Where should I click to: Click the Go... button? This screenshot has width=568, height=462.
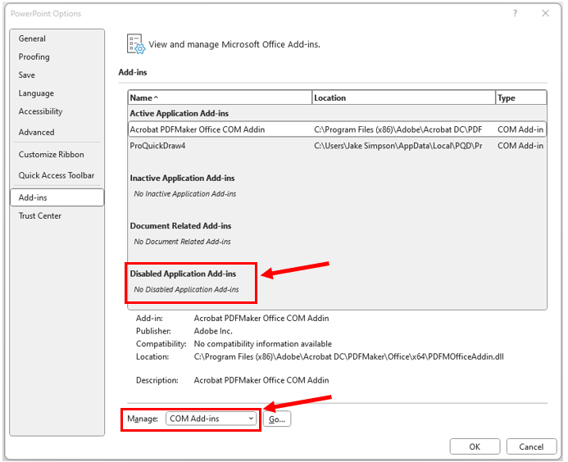tap(277, 419)
